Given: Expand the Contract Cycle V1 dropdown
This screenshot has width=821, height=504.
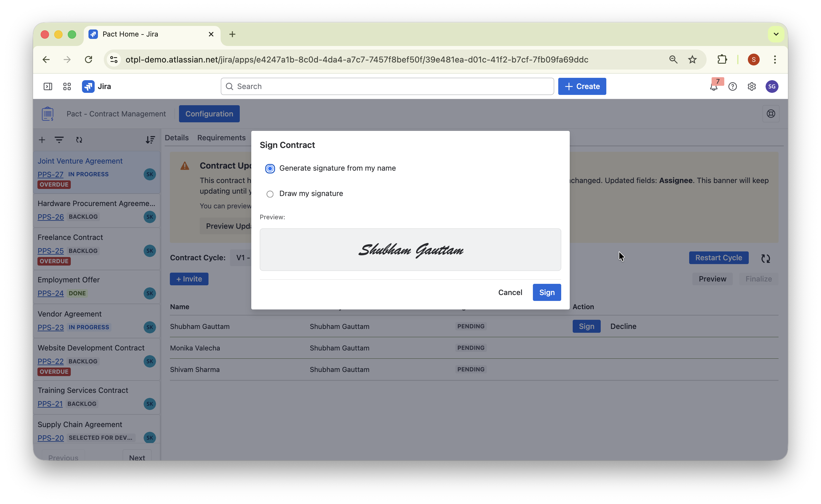Looking at the screenshot, I should (x=241, y=258).
